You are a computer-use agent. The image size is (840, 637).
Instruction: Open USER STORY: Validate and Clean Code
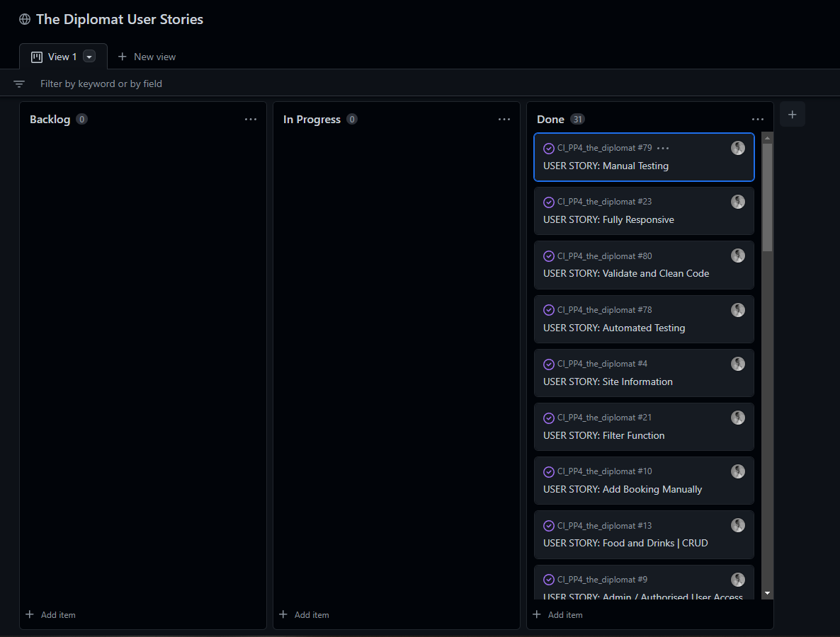coord(626,273)
